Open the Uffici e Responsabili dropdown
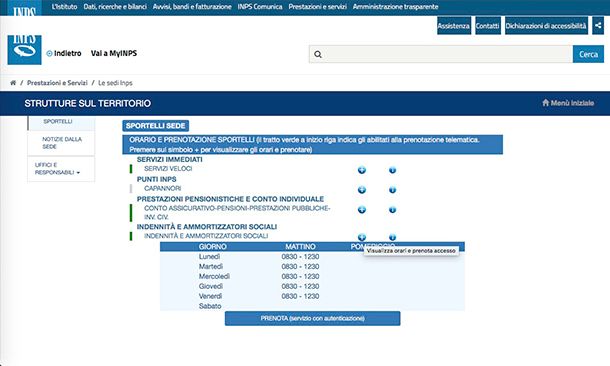The image size is (610, 366). (57, 168)
